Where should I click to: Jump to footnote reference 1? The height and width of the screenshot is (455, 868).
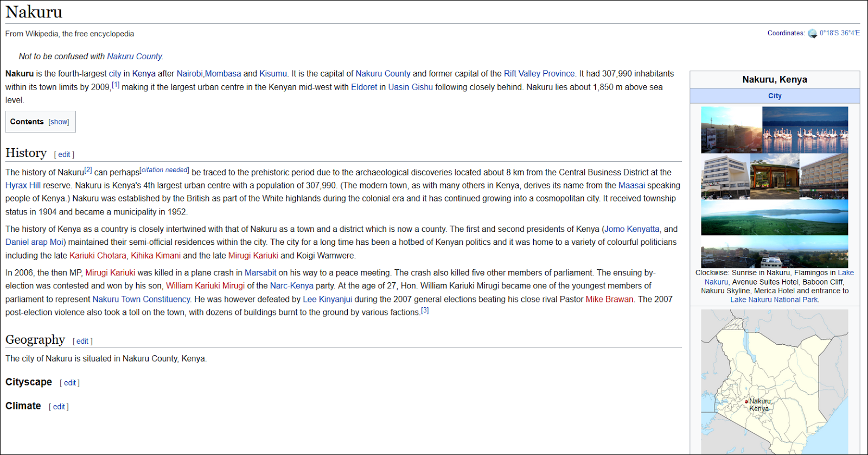[x=116, y=85]
